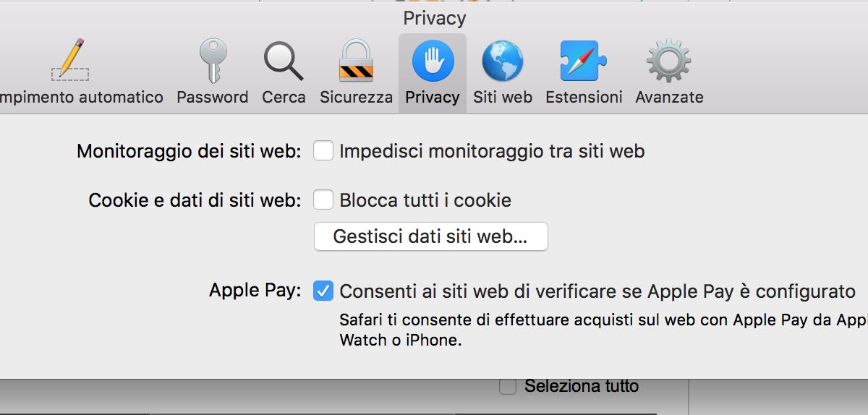Image resolution: width=868 pixels, height=415 pixels.
Task: Select the padlock Sicurezza icon
Action: (x=356, y=61)
